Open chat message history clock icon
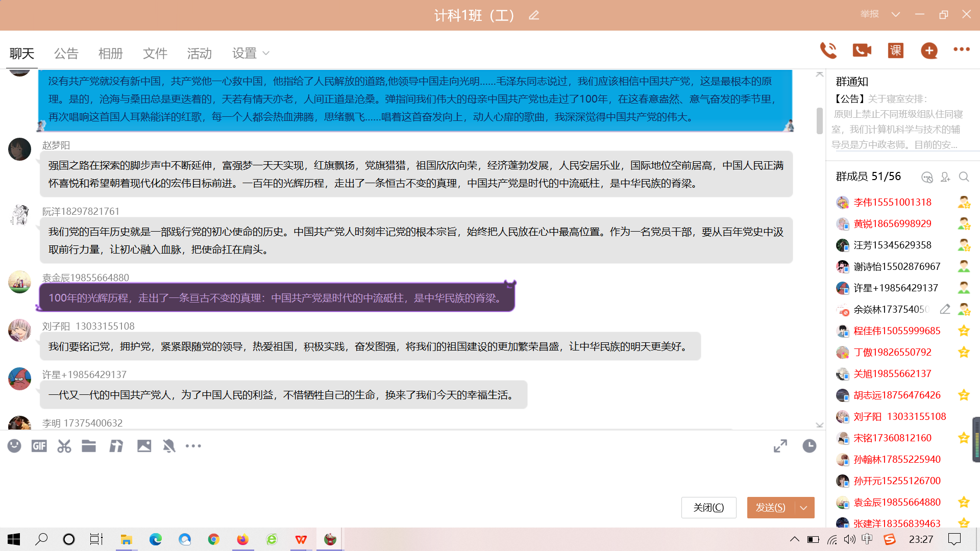The width and height of the screenshot is (980, 551). (x=809, y=446)
